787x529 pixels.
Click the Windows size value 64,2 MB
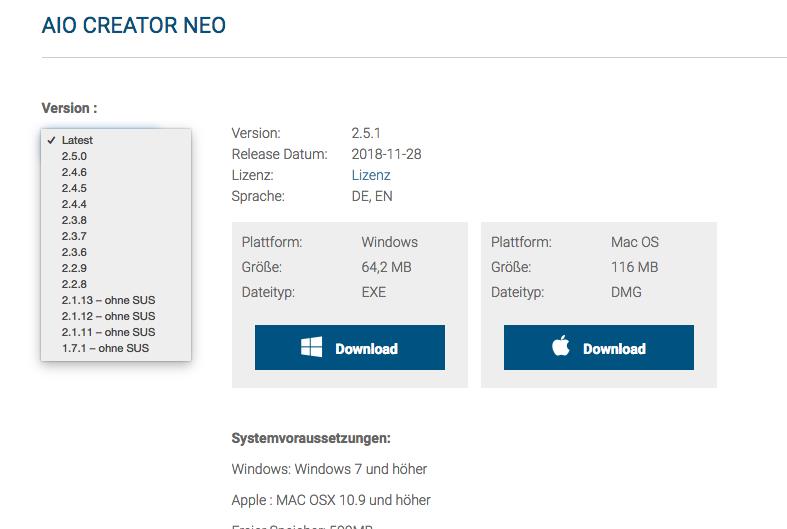[x=386, y=267]
